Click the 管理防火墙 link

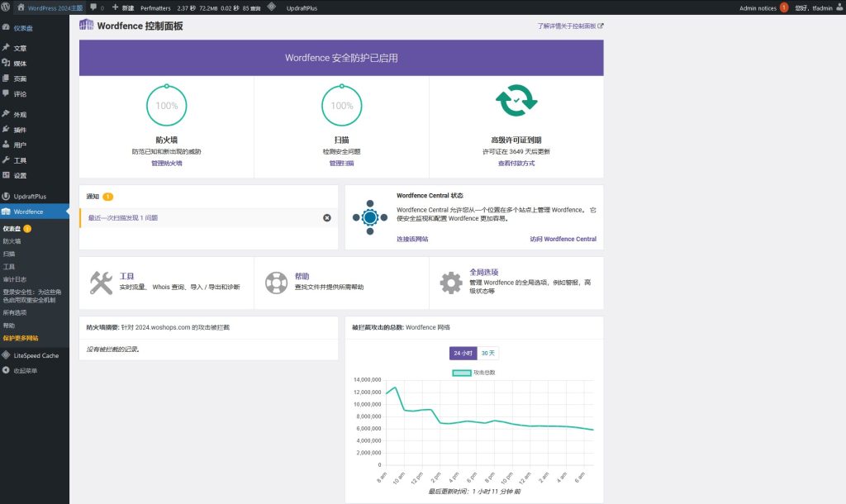166,164
